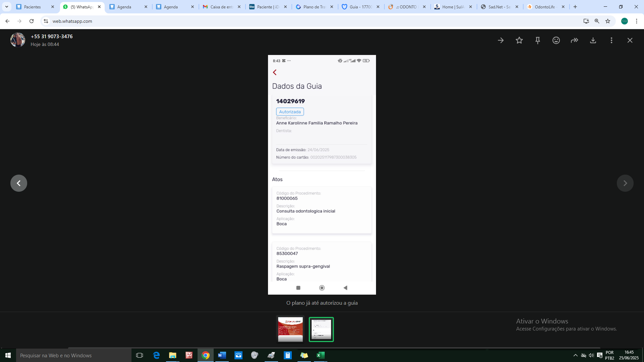Switch to the Pacientes tab
The image size is (644, 362).
click(33, 7)
